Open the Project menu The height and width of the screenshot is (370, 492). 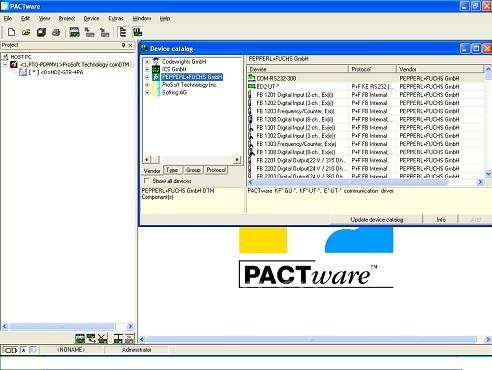67,18
